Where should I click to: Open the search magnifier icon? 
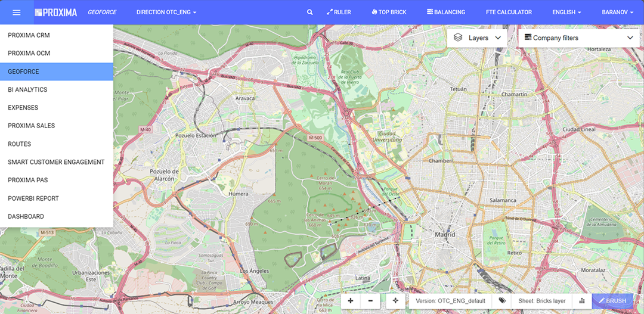pos(310,13)
